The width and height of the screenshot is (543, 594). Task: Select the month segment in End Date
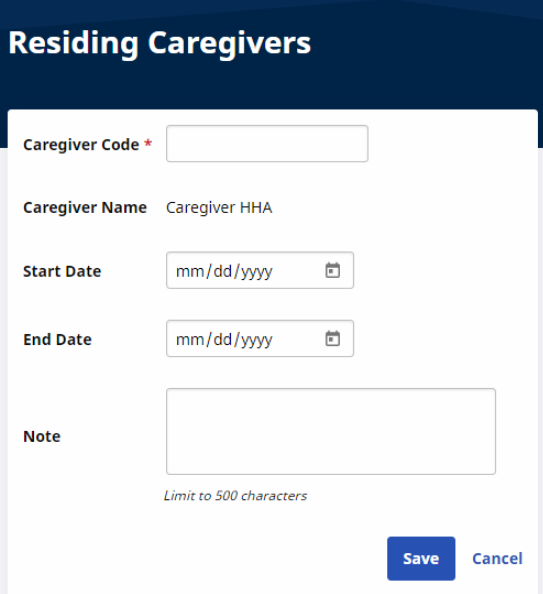tap(190, 339)
